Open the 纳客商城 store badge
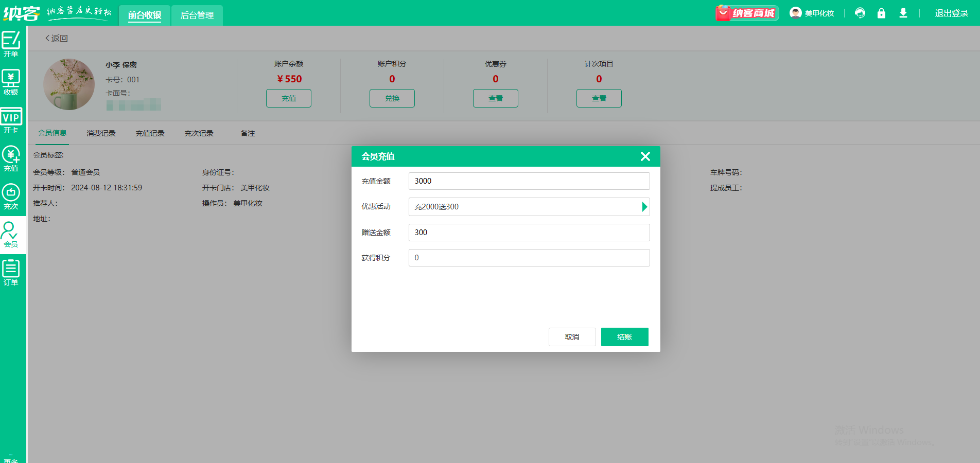Viewport: 980px width, 463px height. coord(747,13)
